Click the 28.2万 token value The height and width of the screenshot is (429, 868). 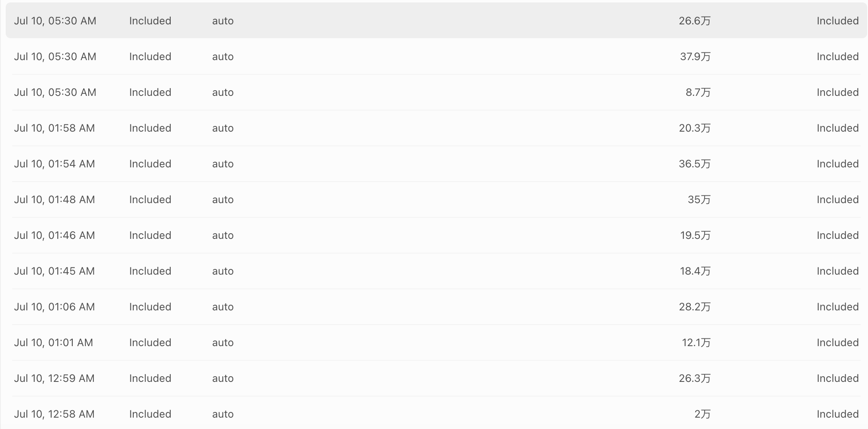[x=694, y=307]
